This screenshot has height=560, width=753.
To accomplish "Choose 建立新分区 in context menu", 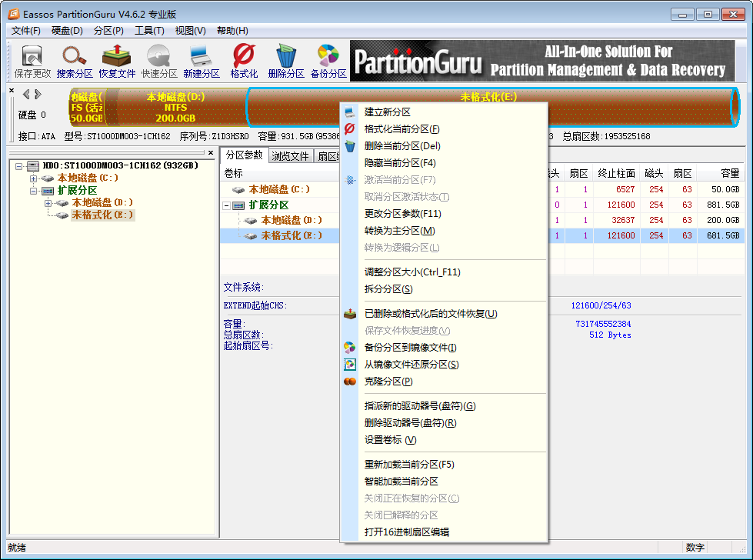I will click(444, 112).
